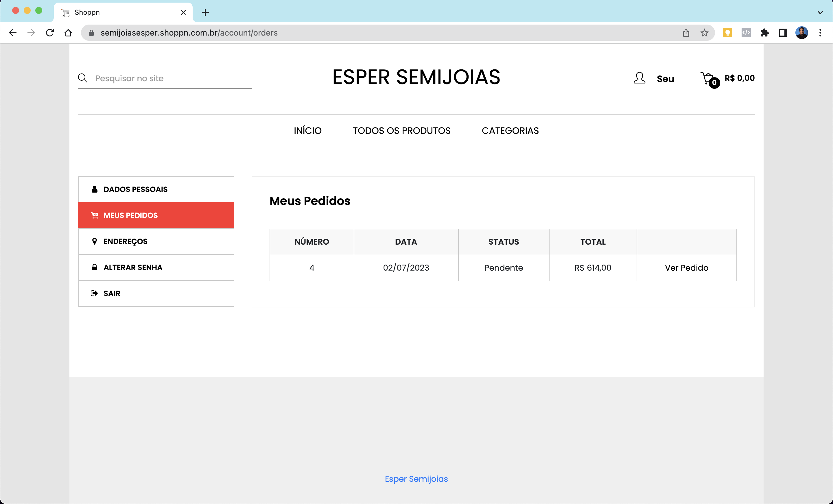The width and height of the screenshot is (833, 504).
Task: Click the date 02/07/2023
Action: (406, 268)
